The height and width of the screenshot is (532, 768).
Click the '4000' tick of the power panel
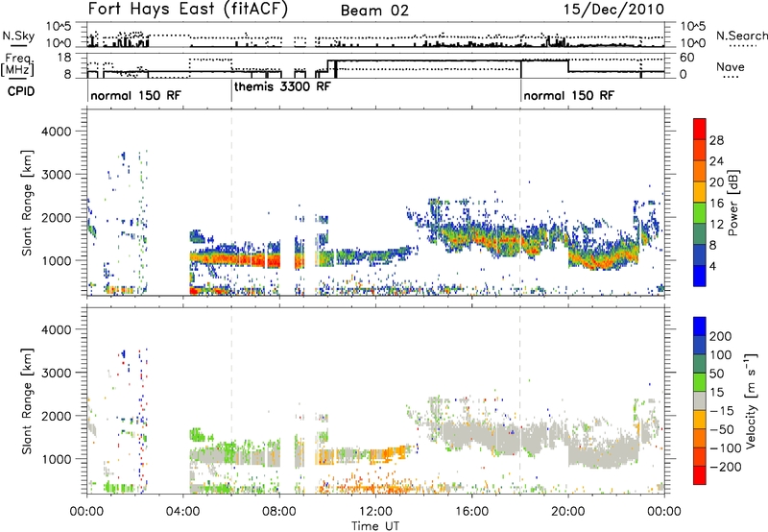point(56,132)
